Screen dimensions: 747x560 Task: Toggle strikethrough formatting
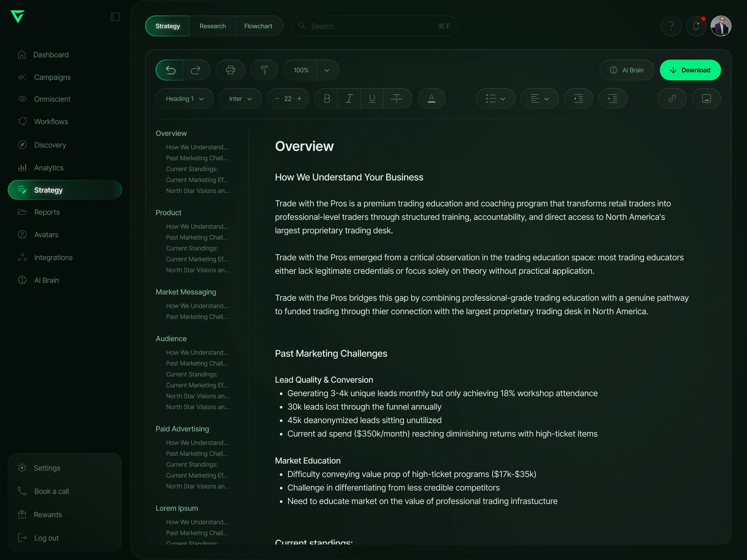pos(397,99)
